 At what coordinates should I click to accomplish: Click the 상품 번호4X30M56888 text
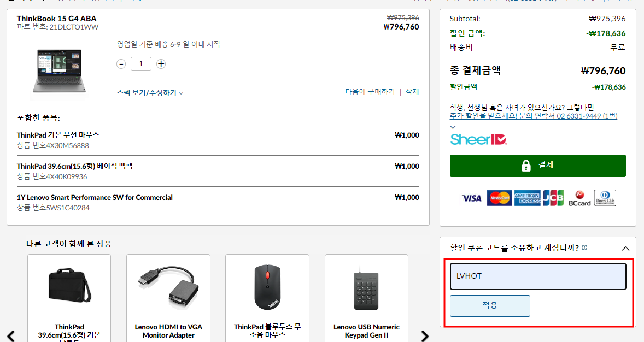(53, 146)
